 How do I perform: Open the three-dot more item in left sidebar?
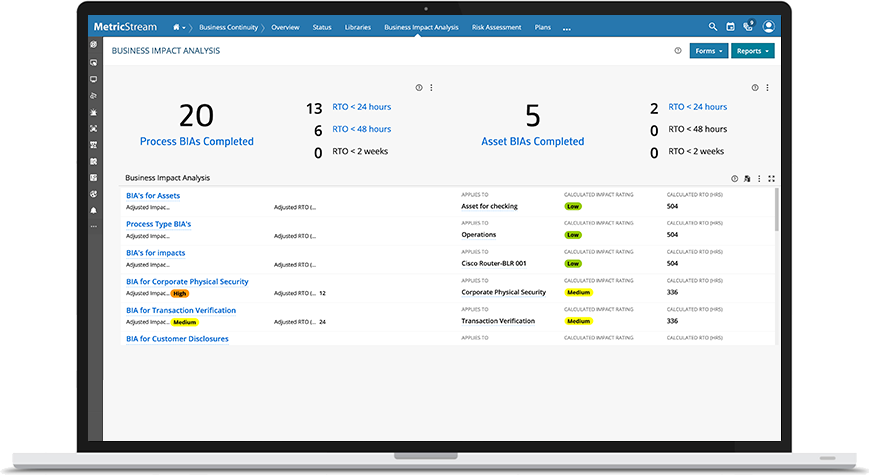(x=94, y=226)
